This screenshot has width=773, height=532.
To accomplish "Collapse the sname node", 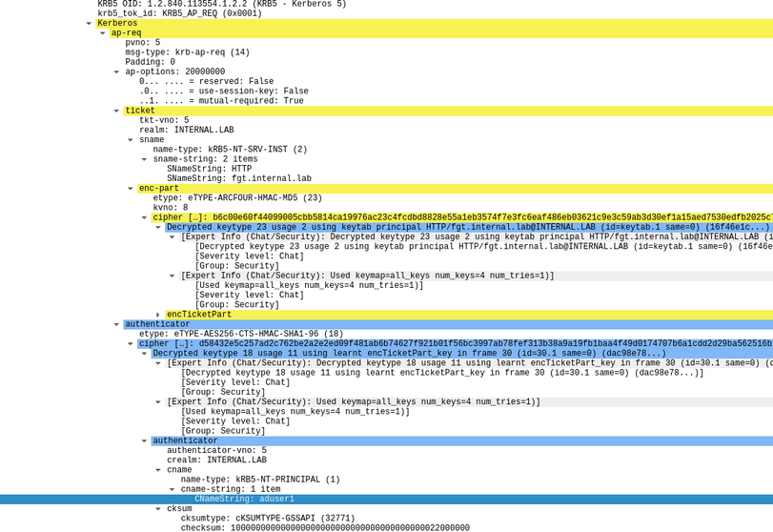I will click(131, 140).
